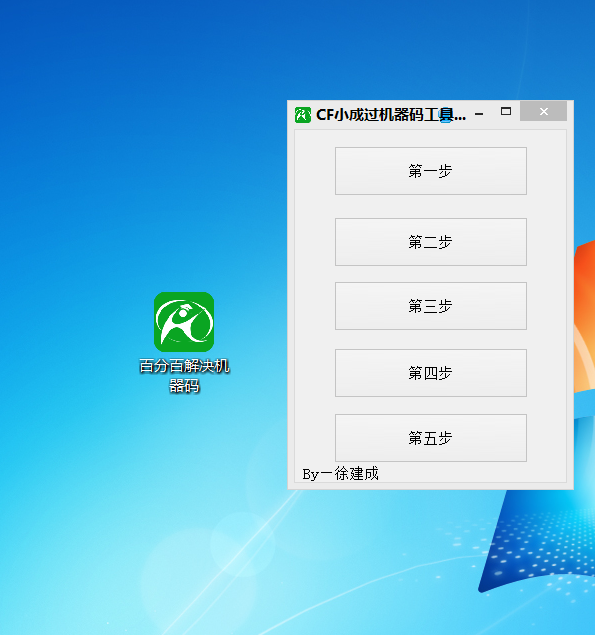The width and height of the screenshot is (595, 635).
Task: Click the 第一步 button
Action: 431,171
